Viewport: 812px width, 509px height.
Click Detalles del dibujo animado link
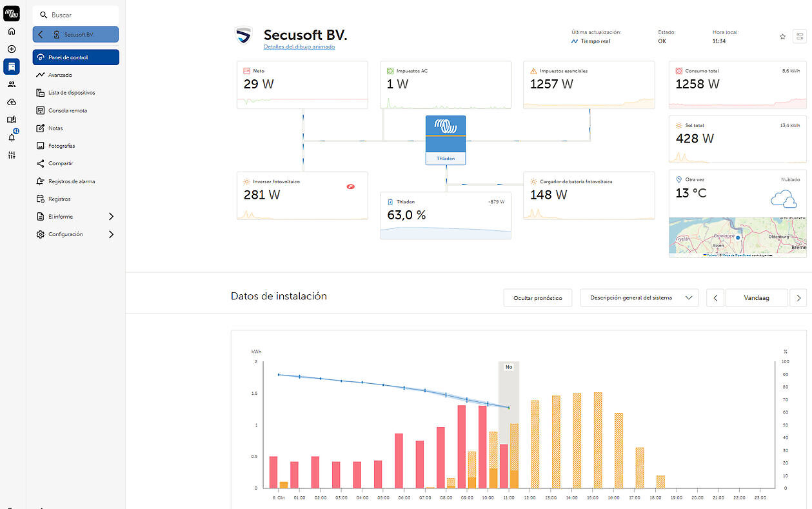[299, 47]
